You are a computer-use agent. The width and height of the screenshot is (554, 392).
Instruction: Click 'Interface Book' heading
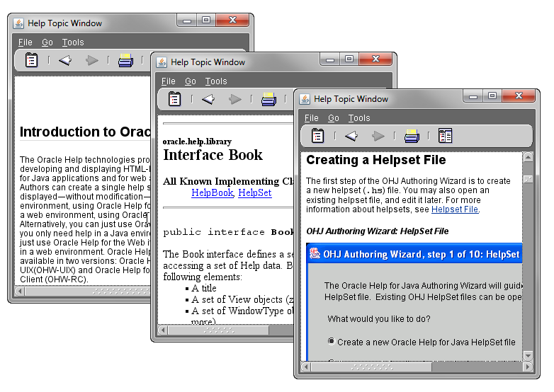[x=213, y=155]
